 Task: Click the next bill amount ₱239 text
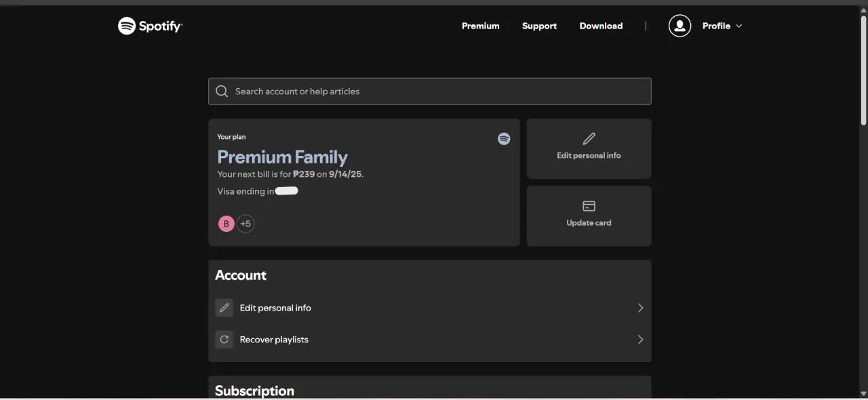304,174
